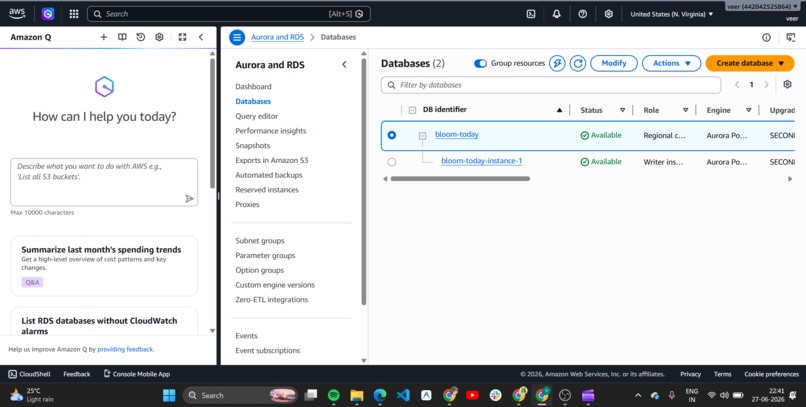Open table preferences gear
This screenshot has height=407, width=806.
pos(787,84)
